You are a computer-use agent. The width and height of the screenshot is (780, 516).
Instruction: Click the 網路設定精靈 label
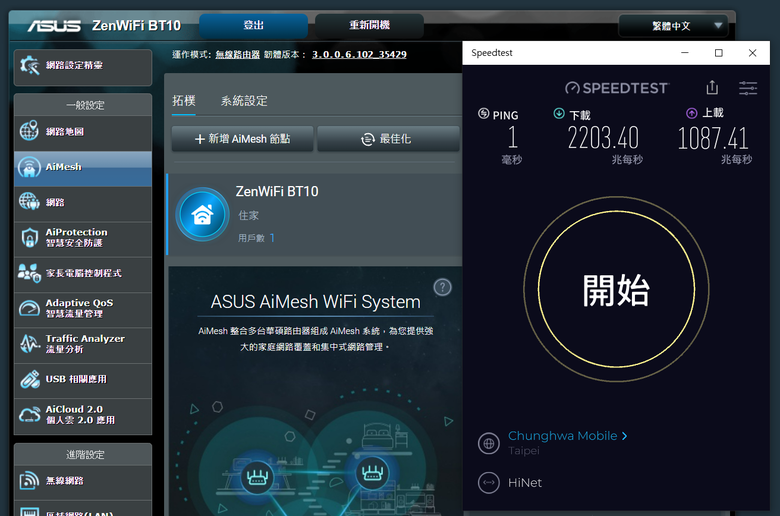pyautogui.click(x=74, y=65)
